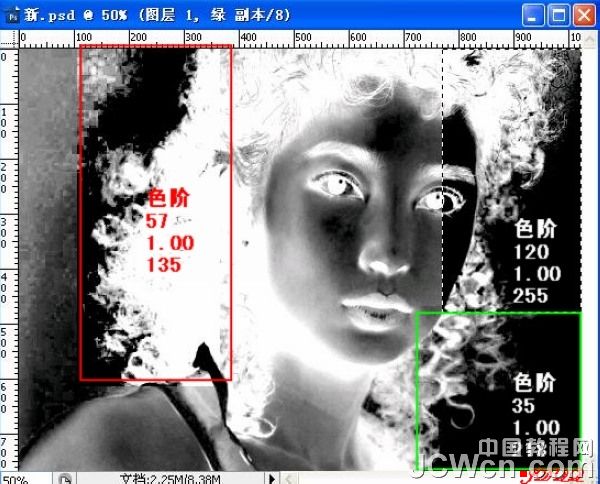This screenshot has height=484, width=600.
Task: Click the 文档:2.25M/8.38M document size readout
Action: coord(170,479)
